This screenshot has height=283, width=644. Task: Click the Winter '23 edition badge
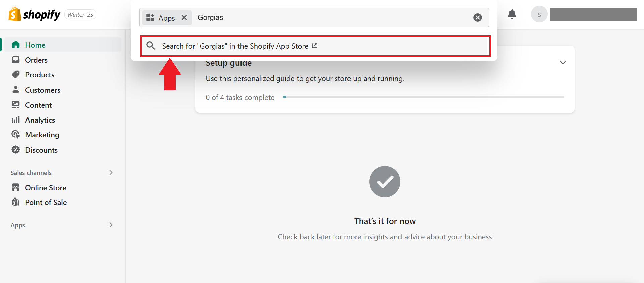(x=80, y=15)
